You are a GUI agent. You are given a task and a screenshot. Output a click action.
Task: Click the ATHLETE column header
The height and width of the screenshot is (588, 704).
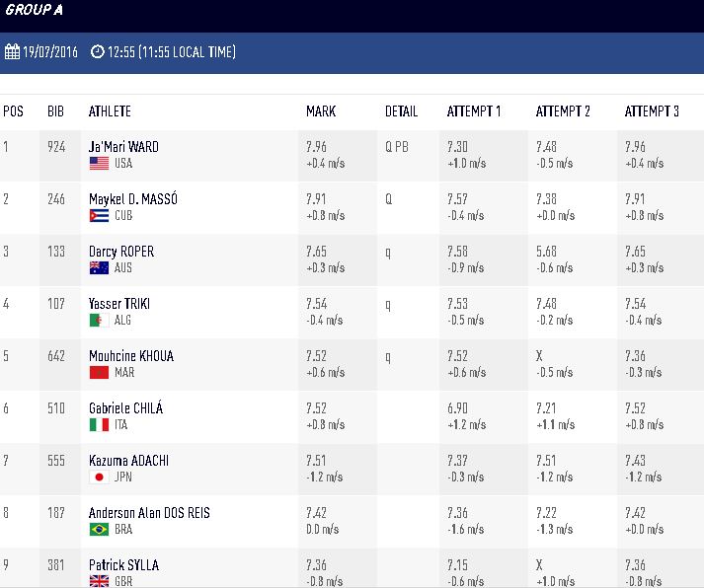tap(110, 111)
